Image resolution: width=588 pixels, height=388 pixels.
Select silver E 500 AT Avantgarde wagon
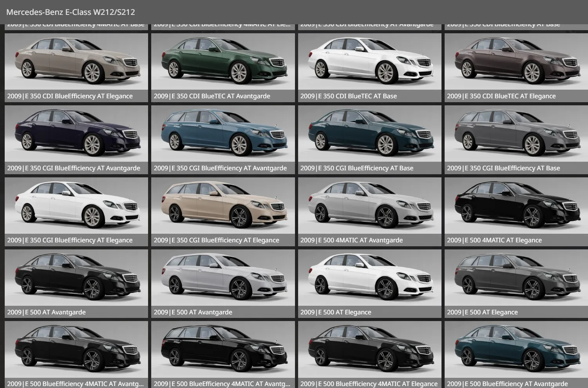pyautogui.click(x=223, y=283)
